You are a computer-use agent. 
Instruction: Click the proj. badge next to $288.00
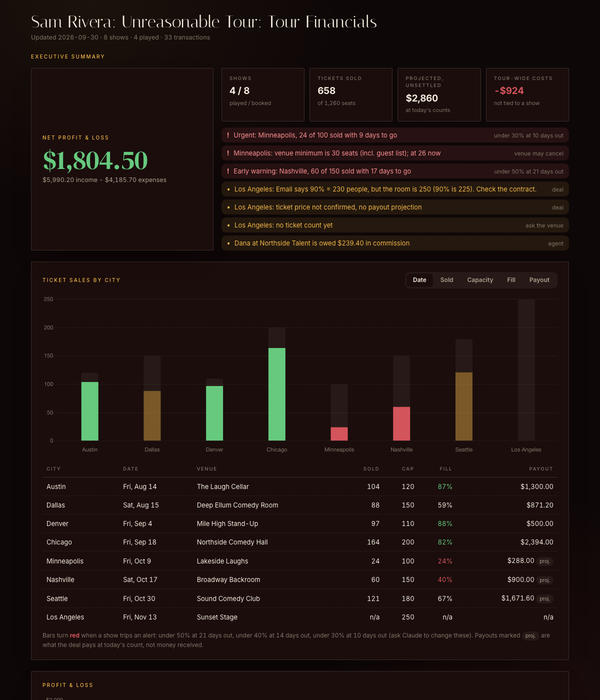545,561
